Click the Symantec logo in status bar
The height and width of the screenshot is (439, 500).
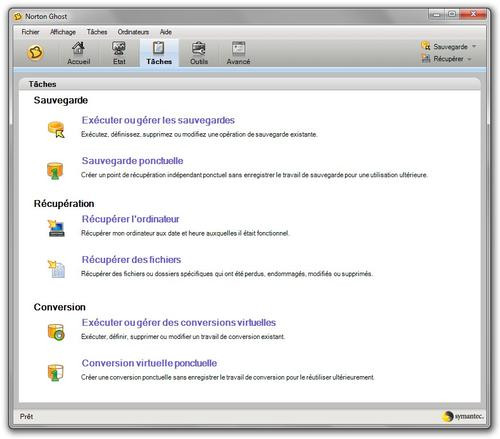pyautogui.click(x=463, y=416)
